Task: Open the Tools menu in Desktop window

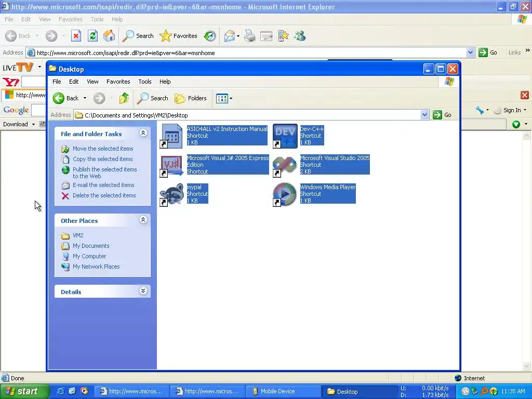Action: (144, 82)
